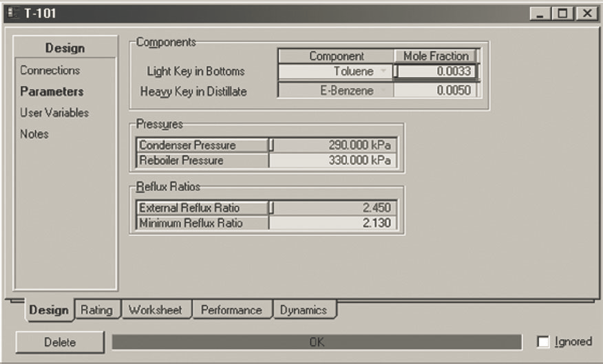The height and width of the screenshot is (364, 603).
Task: Open the Dynamics tab
Action: point(304,310)
